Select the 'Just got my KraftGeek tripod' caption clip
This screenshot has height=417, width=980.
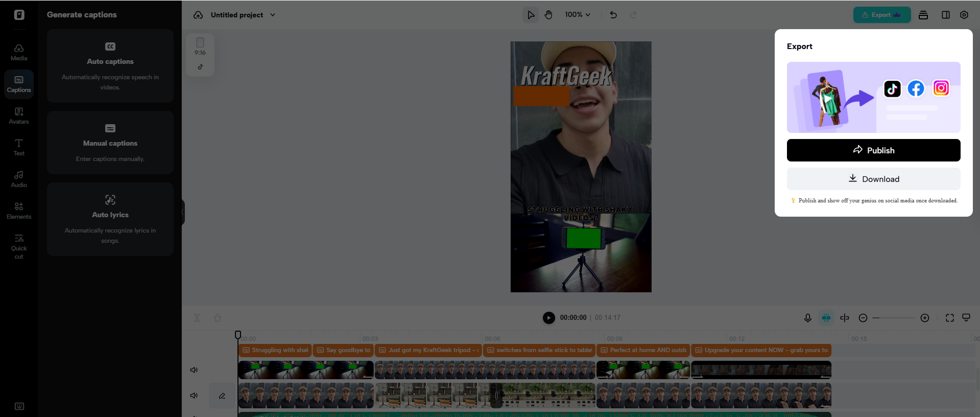[428, 350]
